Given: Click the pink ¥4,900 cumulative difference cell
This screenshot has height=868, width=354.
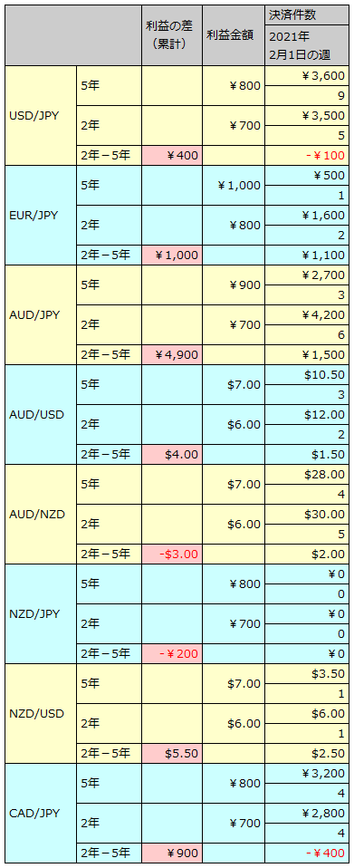Looking at the screenshot, I should (x=172, y=354).
